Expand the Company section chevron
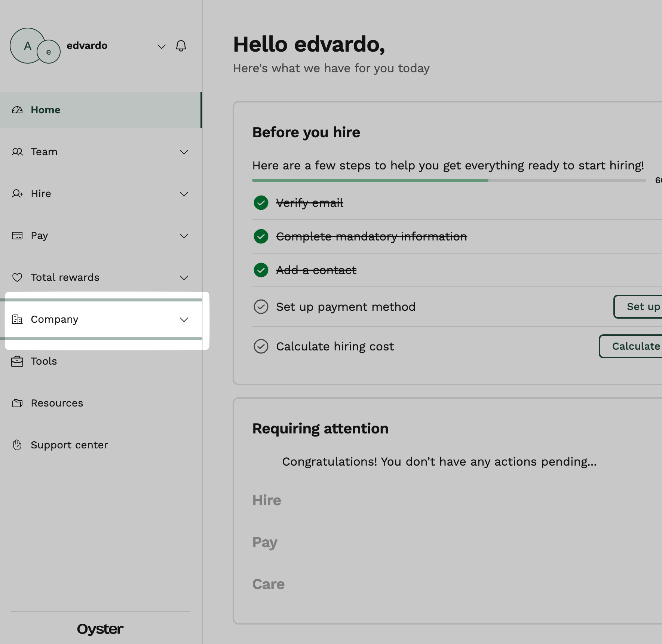The width and height of the screenshot is (662, 644). pos(184,320)
